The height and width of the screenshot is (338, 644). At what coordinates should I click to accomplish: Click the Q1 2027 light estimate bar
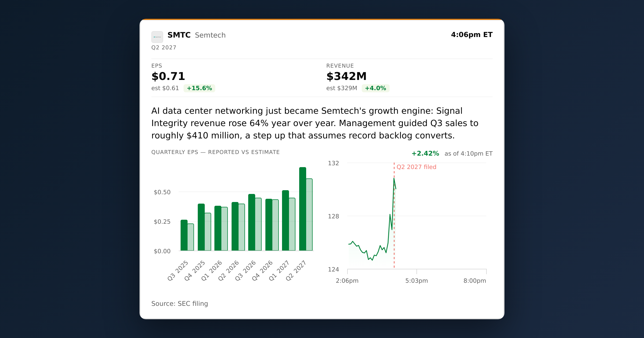[x=292, y=224]
